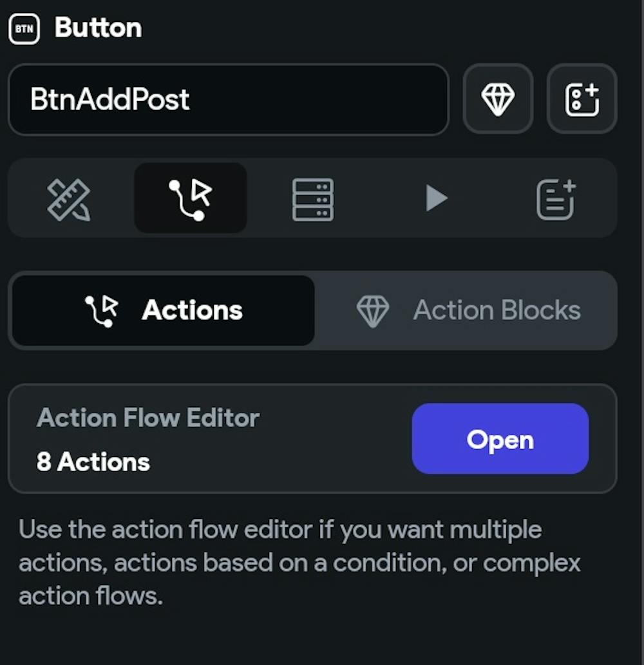This screenshot has width=644, height=665.
Task: Open the backend query database icon tab
Action: (313, 198)
